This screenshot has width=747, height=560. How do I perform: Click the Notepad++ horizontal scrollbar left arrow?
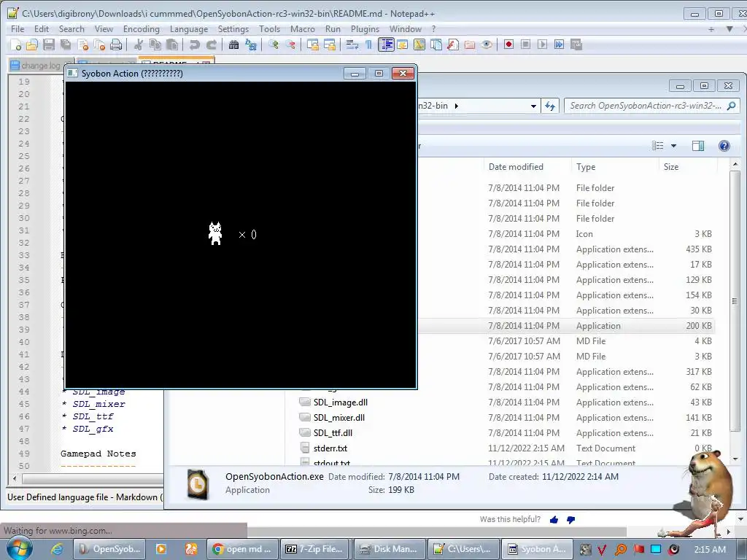point(15,478)
